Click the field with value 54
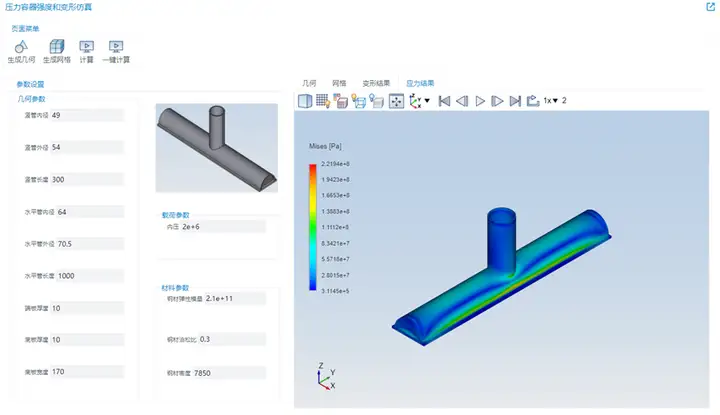This screenshot has width=720, height=415. [x=87, y=147]
